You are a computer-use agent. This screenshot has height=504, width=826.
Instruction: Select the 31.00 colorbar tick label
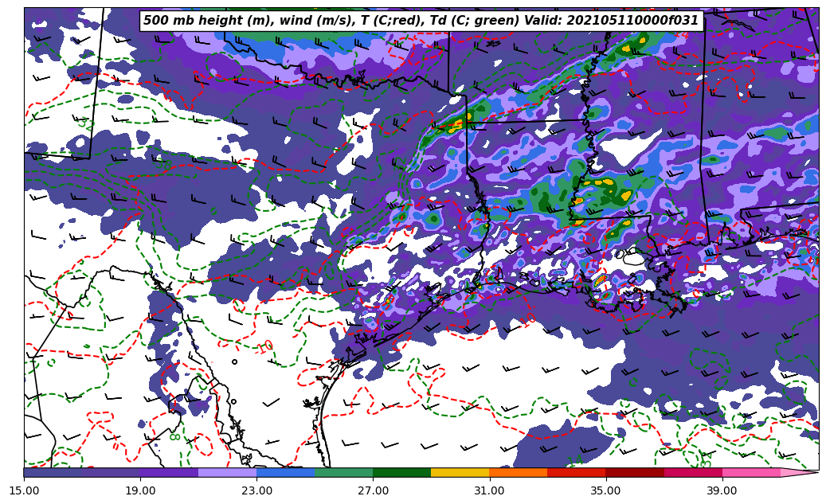pos(489,490)
